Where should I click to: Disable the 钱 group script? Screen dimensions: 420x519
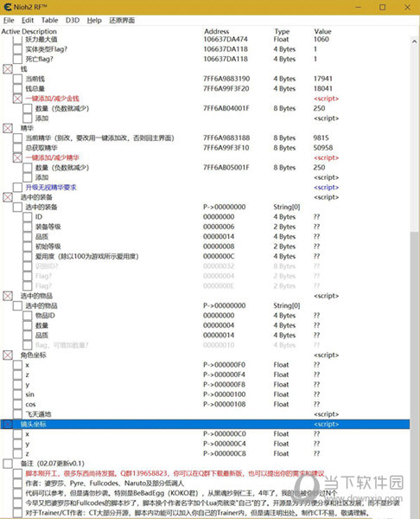8,69
